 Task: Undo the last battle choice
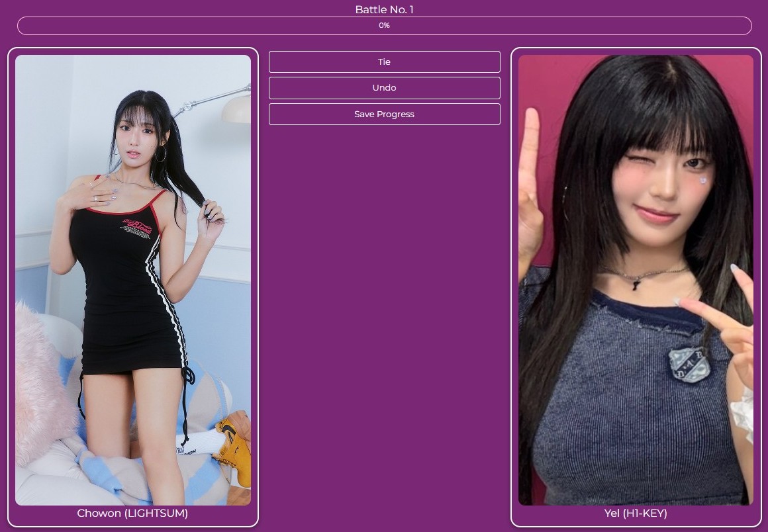pos(384,87)
